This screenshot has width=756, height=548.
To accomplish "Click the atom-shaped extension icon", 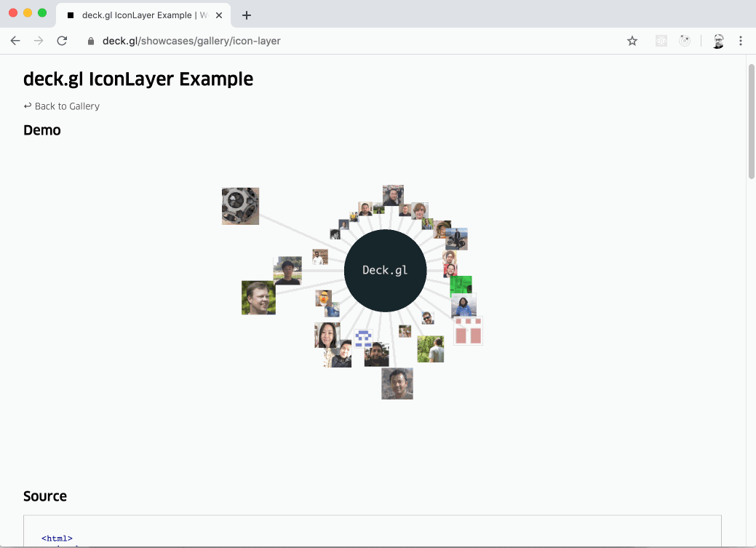I will click(661, 41).
